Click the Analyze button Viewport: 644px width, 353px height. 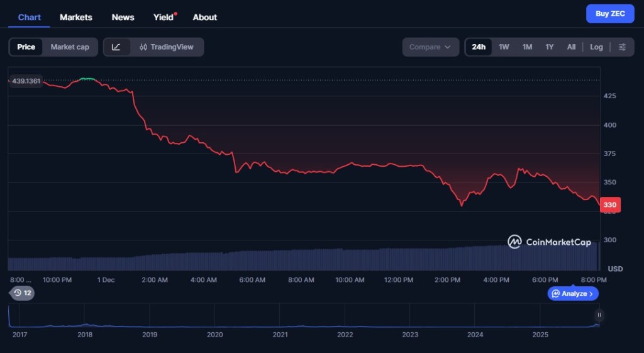tap(573, 294)
